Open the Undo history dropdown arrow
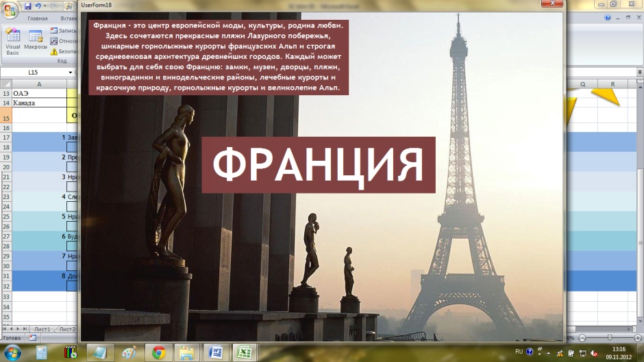 [x=45, y=6]
